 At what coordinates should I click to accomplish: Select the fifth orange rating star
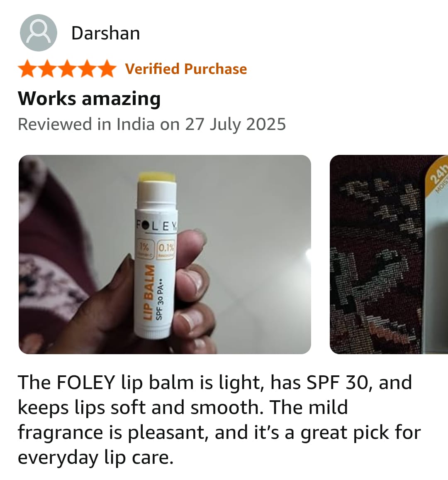tap(107, 69)
